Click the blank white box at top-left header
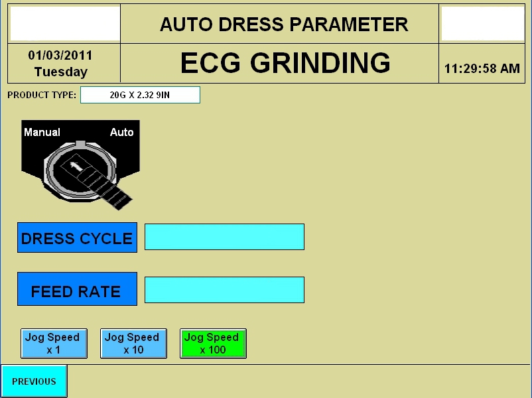The height and width of the screenshot is (398, 532). point(64,25)
